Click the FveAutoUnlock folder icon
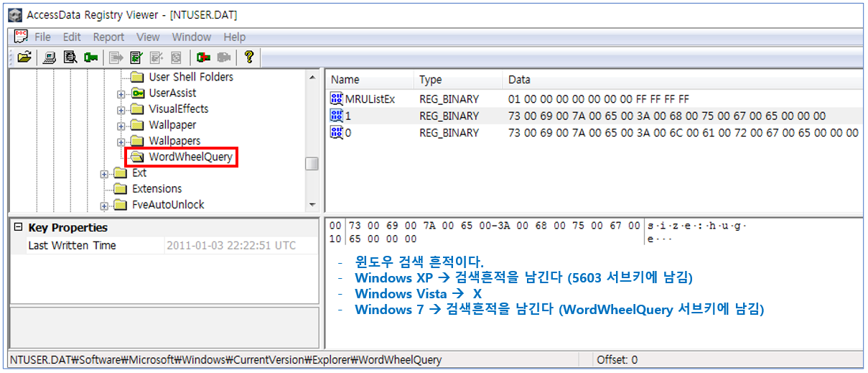The height and width of the screenshot is (373, 868). (121, 205)
